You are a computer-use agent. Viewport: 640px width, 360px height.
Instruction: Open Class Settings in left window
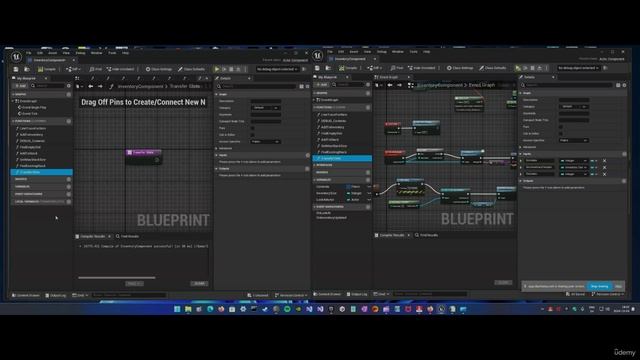pyautogui.click(x=159, y=69)
